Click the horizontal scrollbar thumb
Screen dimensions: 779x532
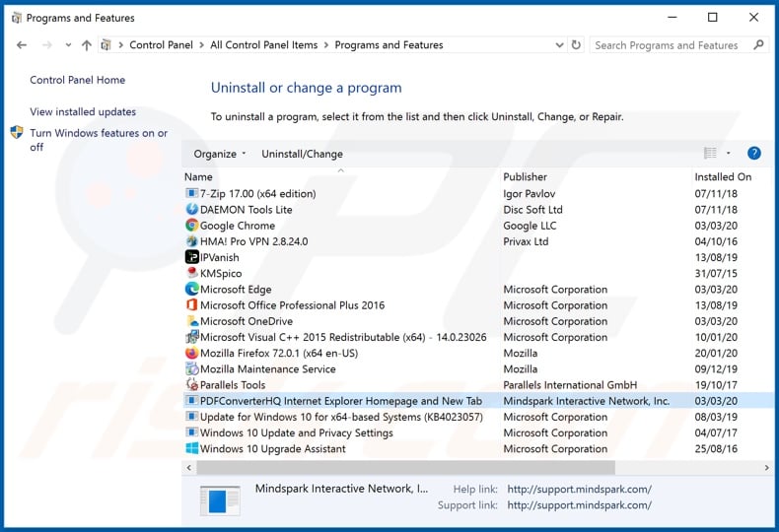(x=405, y=468)
